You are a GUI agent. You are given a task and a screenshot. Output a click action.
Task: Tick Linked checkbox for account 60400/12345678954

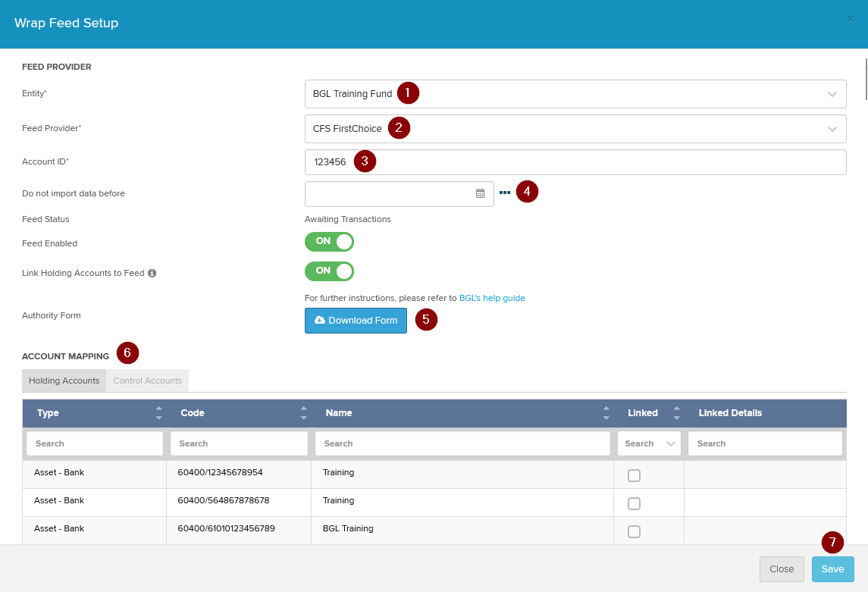point(635,475)
